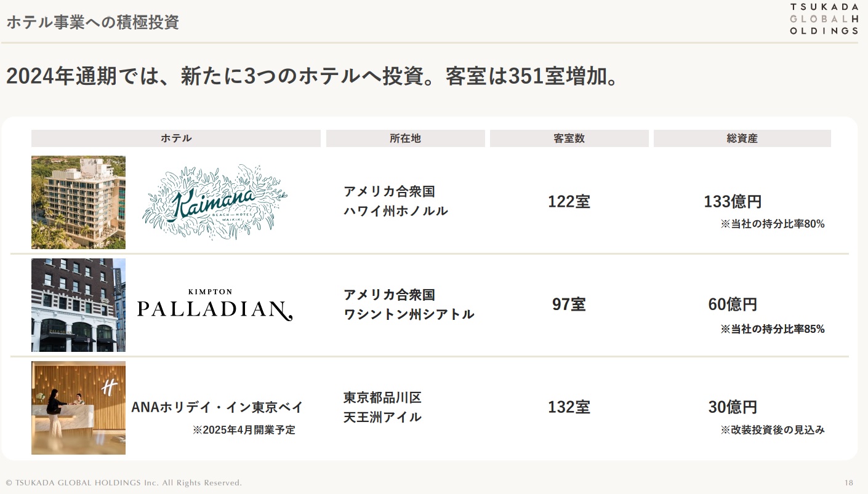Click the page number 18
The image size is (868, 494).
pyautogui.click(x=849, y=483)
